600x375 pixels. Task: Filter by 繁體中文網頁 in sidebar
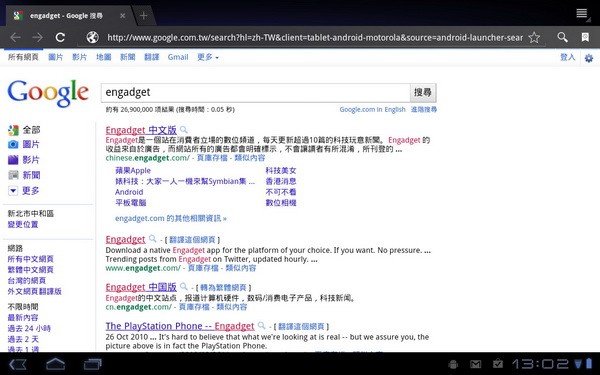pos(31,270)
